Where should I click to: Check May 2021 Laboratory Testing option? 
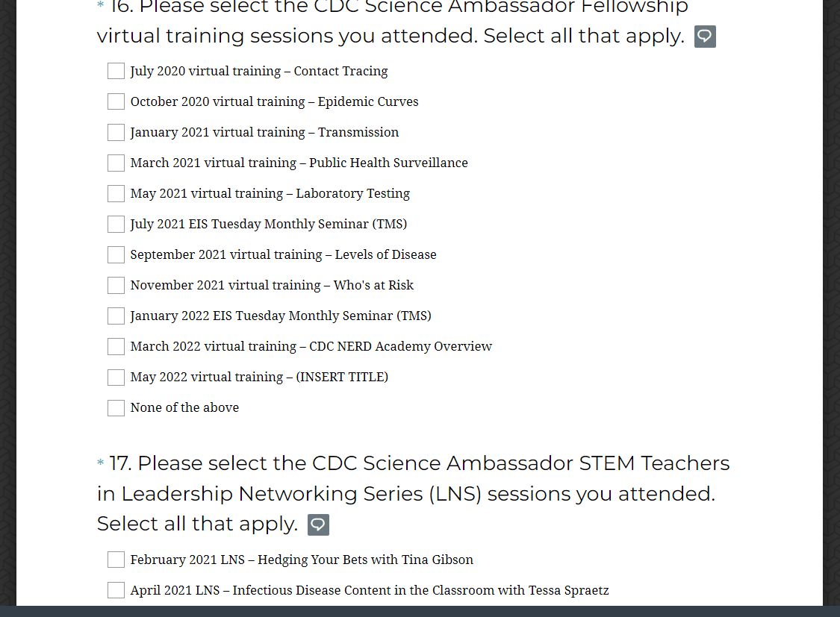tap(116, 193)
